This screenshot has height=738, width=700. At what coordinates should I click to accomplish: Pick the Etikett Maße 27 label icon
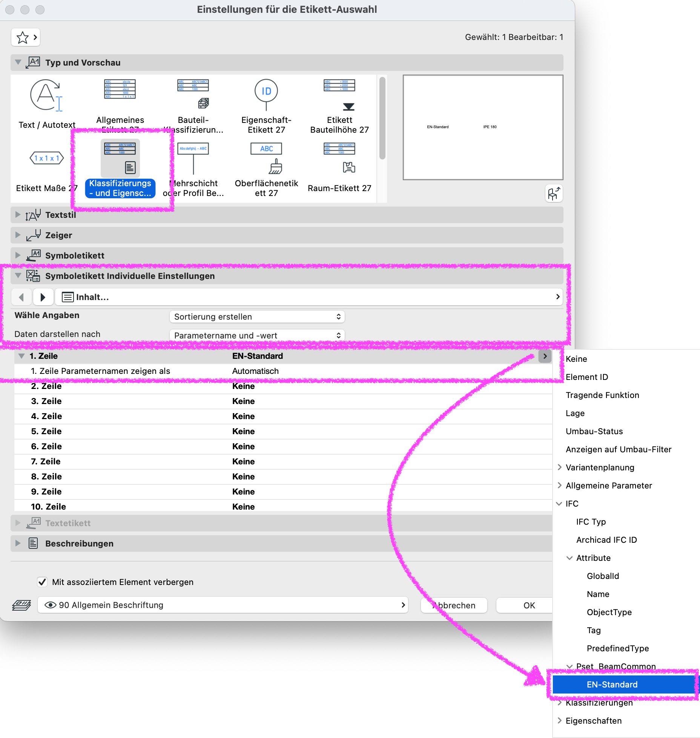(47, 158)
